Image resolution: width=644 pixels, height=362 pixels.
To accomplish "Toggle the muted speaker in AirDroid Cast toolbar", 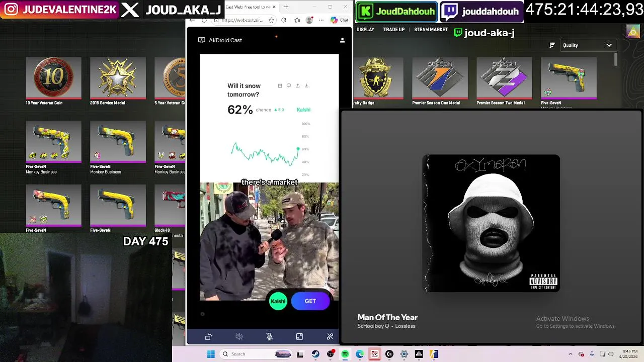I will point(239,337).
